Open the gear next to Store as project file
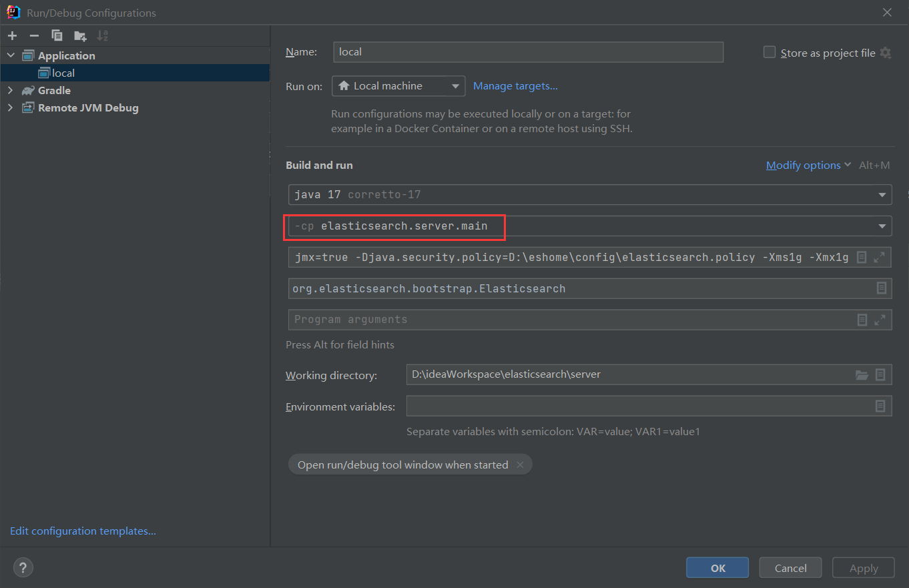This screenshot has width=909, height=588. 886,53
